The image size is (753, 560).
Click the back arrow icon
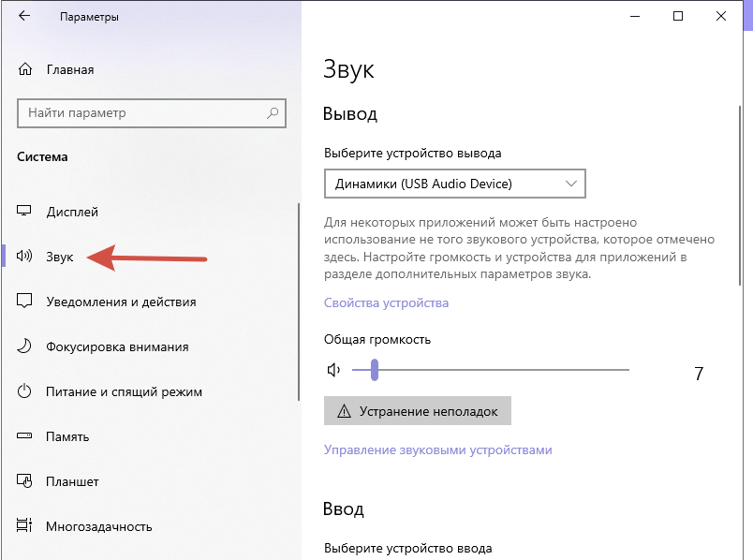pos(24,17)
